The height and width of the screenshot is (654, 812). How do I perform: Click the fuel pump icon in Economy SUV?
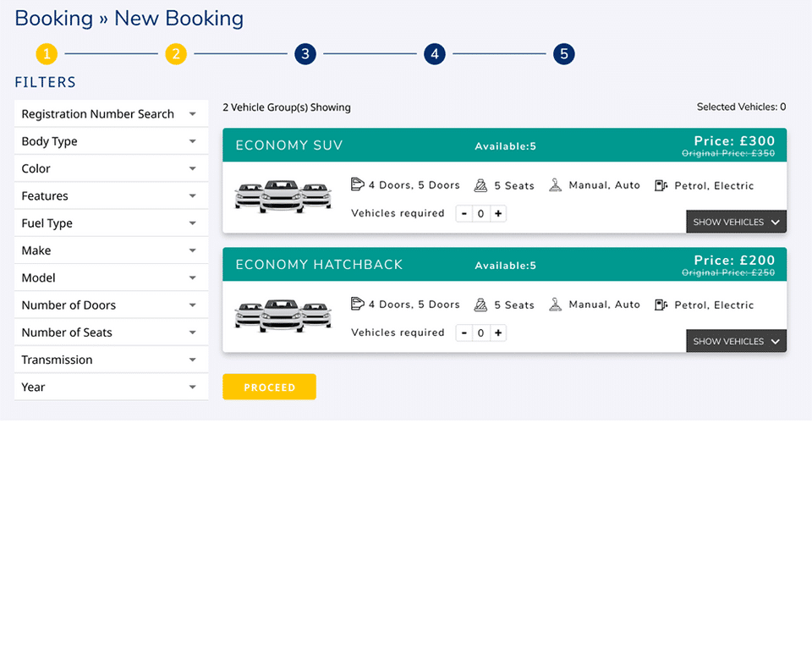(x=661, y=185)
